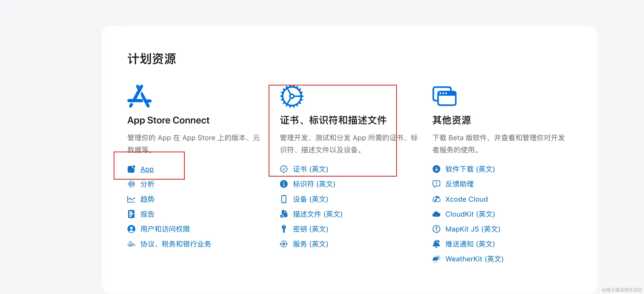
Task: Open the 报告 link
Action: 147,214
